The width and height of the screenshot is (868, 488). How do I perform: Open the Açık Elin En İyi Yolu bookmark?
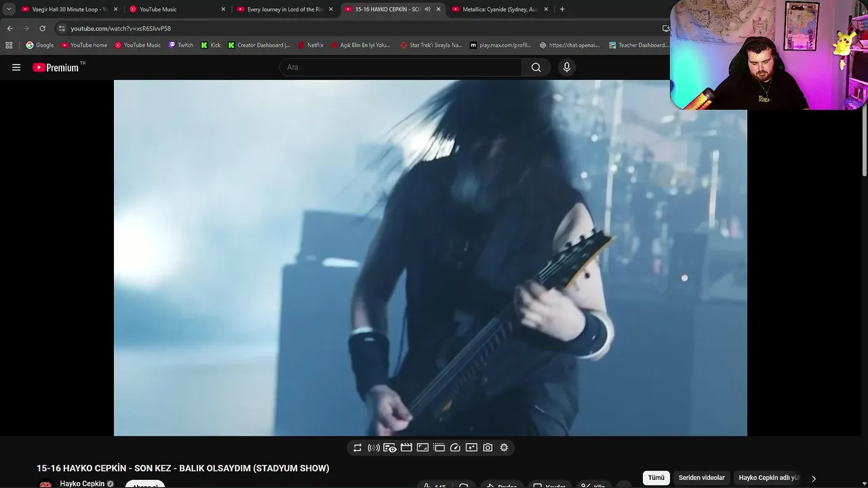360,45
